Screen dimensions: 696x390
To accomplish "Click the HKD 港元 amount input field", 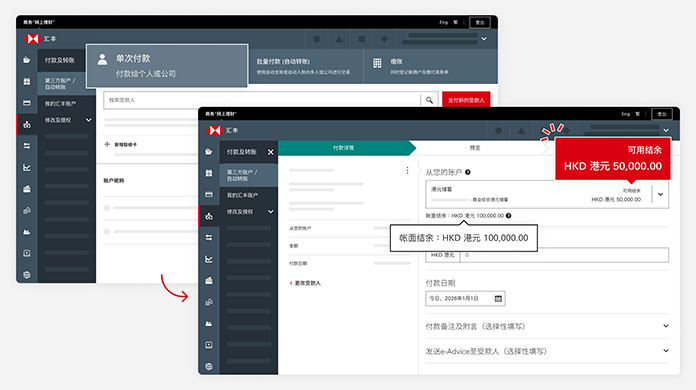I will pyautogui.click(x=565, y=255).
